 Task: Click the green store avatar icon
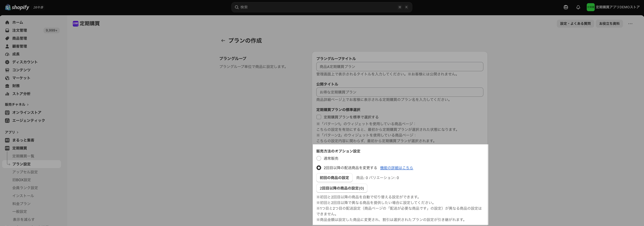[590, 7]
